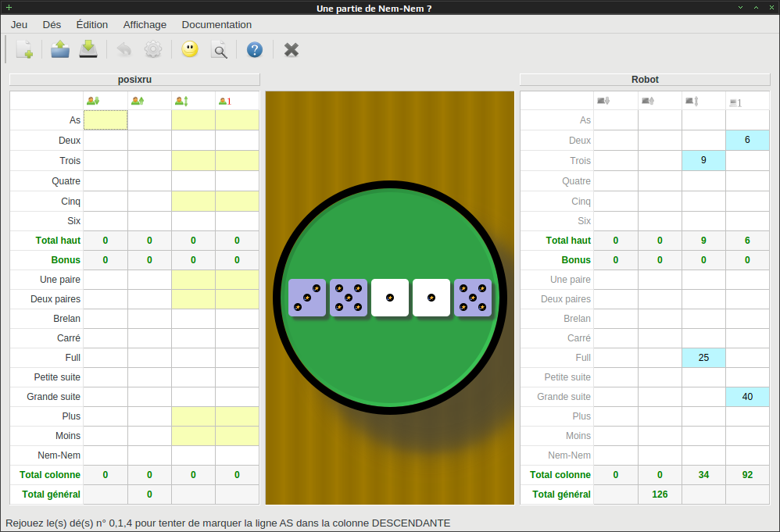This screenshot has width=780, height=532.
Task: Toggle the die showing three pips
Action: pyautogui.click(x=307, y=298)
